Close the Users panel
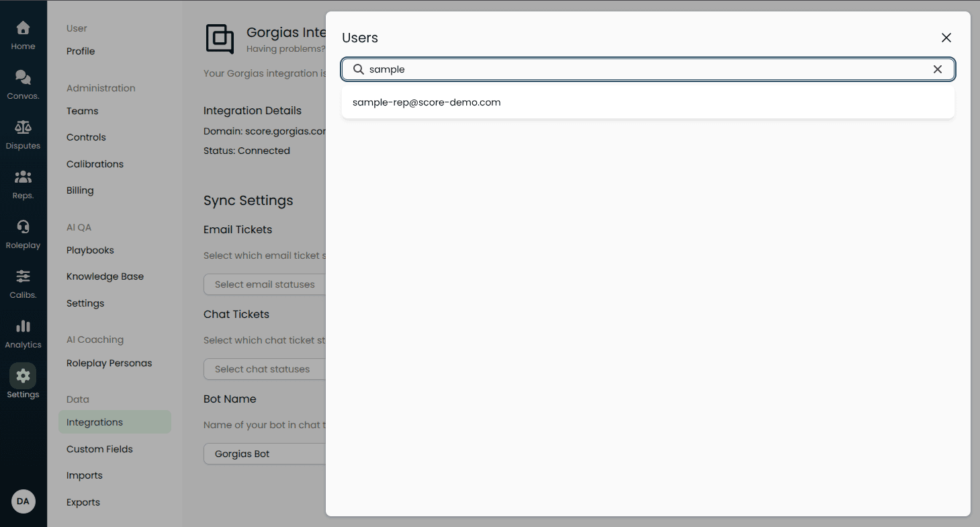The width and height of the screenshot is (980, 527). point(946,38)
